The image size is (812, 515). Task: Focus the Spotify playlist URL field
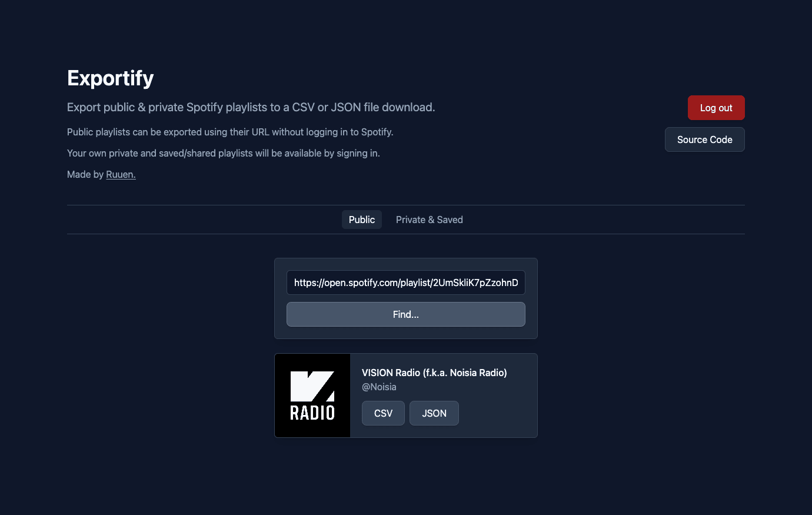(x=406, y=283)
